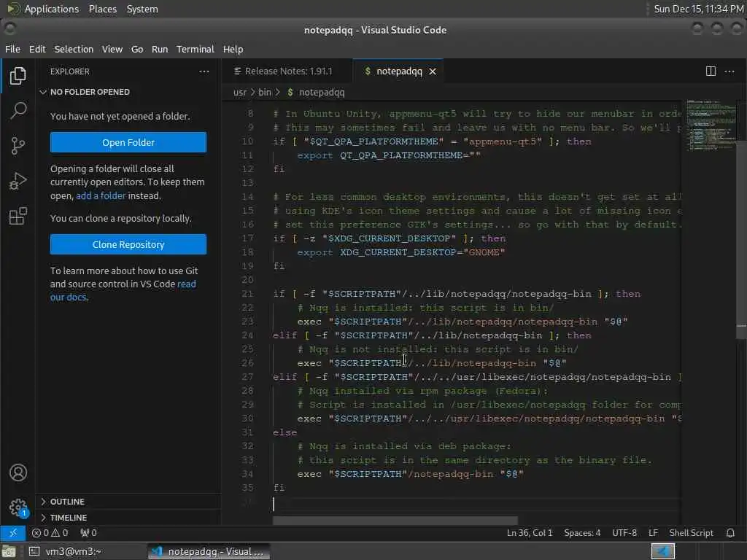747x560 pixels.
Task: Click line number 21 in gutter
Action: click(x=247, y=294)
